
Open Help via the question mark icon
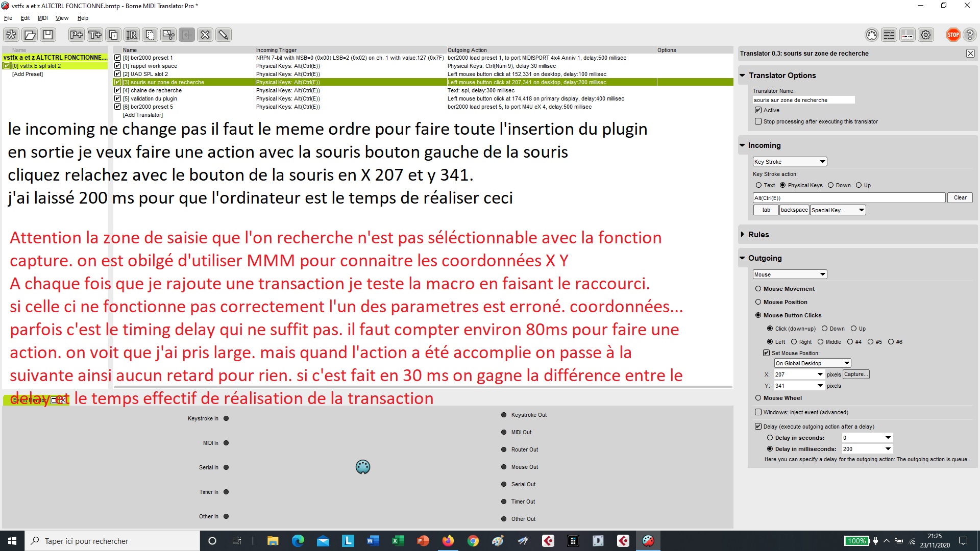coord(971,35)
